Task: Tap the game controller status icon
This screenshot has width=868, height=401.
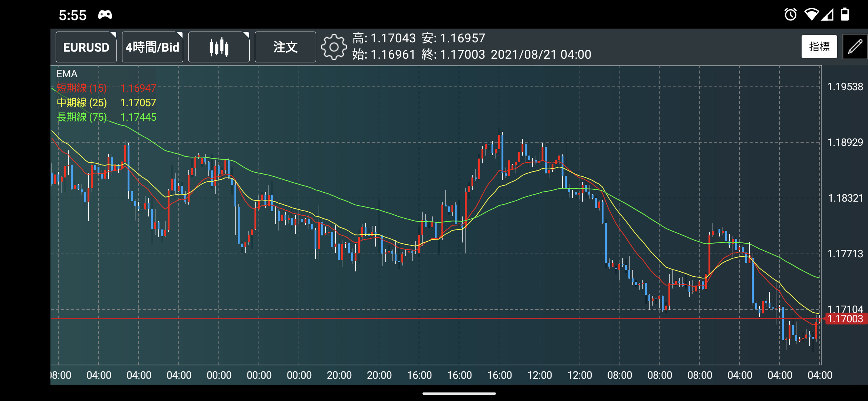Action: point(105,15)
